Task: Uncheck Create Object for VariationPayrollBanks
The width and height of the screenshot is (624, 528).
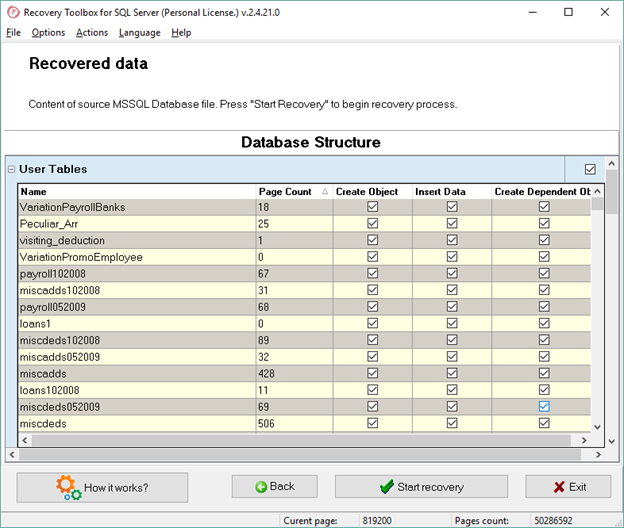Action: [372, 207]
